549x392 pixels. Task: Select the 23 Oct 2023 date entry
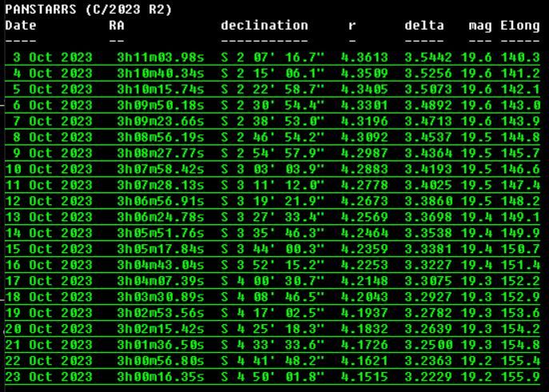click(x=49, y=377)
